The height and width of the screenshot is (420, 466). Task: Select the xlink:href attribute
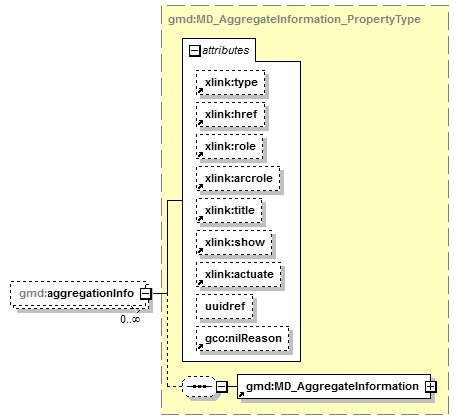[231, 114]
